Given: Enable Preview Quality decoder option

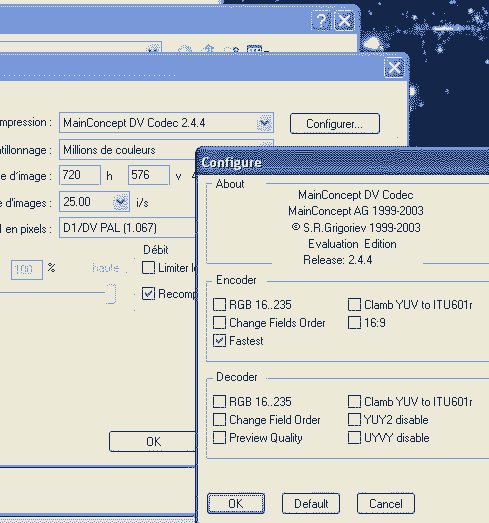Looking at the screenshot, I should tap(219, 438).
